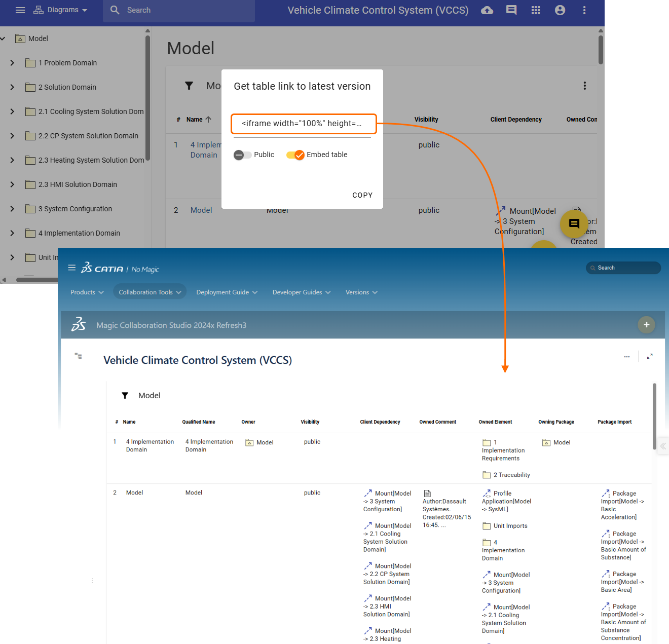The width and height of the screenshot is (669, 644).
Task: Expand 1 Problem Domain folder
Action: (12, 63)
